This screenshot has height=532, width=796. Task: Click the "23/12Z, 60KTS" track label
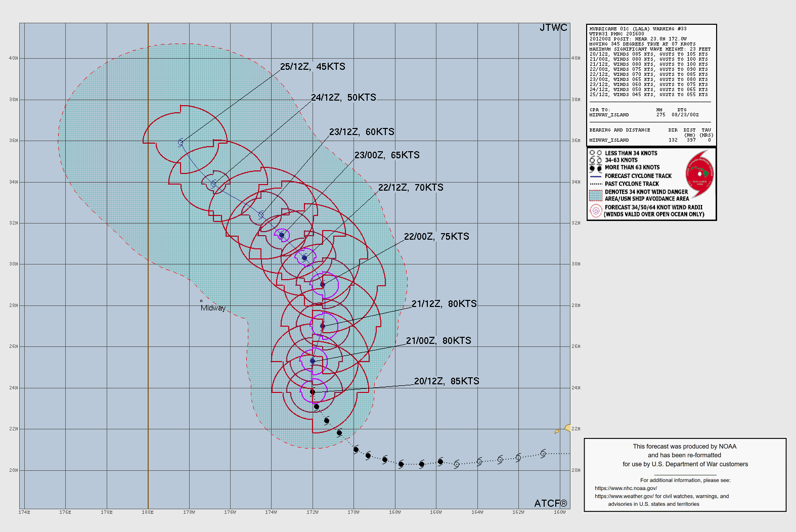362,132
